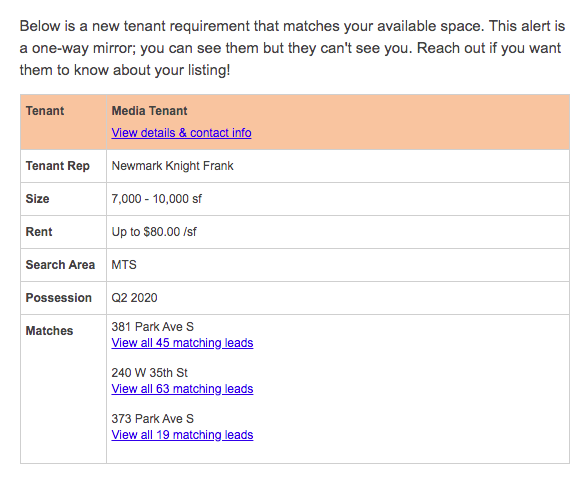Select the Media Tenant heading text

pyautogui.click(x=149, y=111)
